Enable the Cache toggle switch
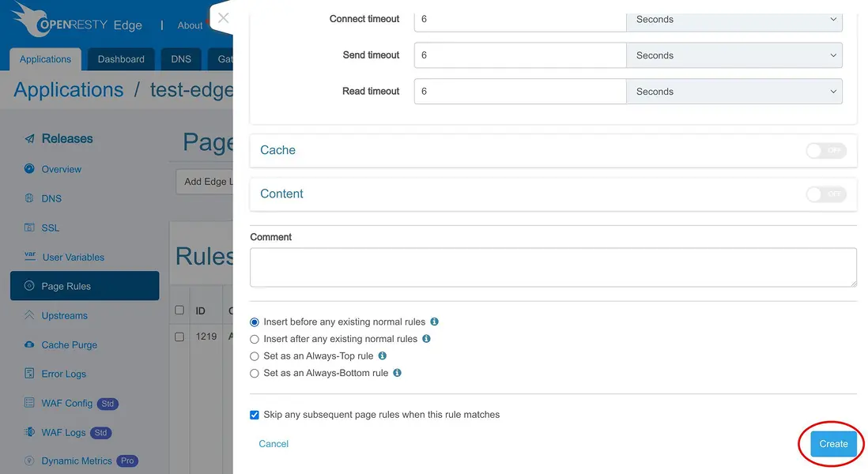868x474 pixels. pyautogui.click(x=826, y=150)
